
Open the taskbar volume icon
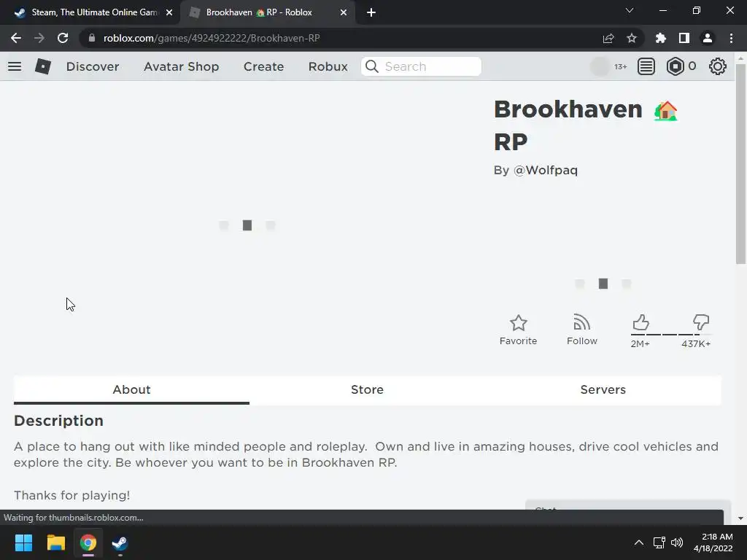(677, 542)
